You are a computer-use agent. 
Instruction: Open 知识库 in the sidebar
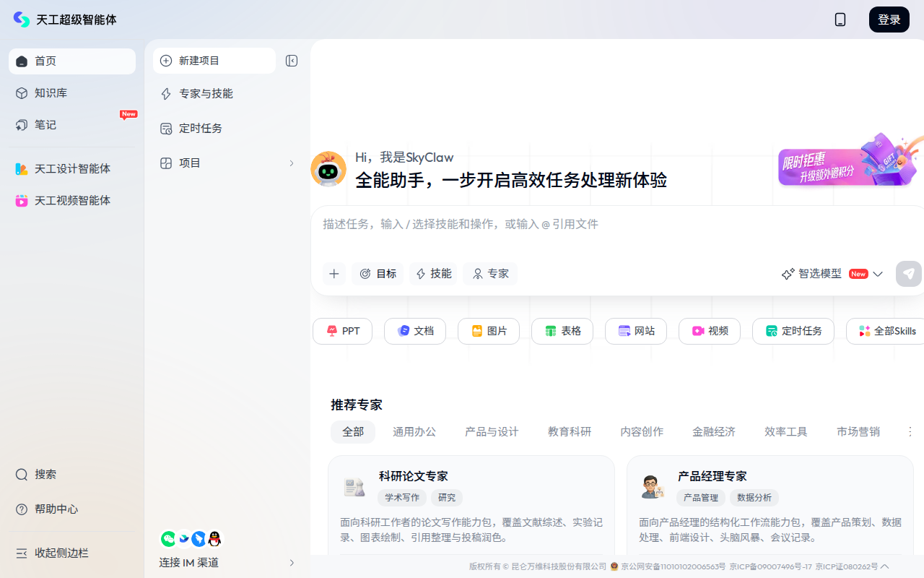click(x=72, y=93)
